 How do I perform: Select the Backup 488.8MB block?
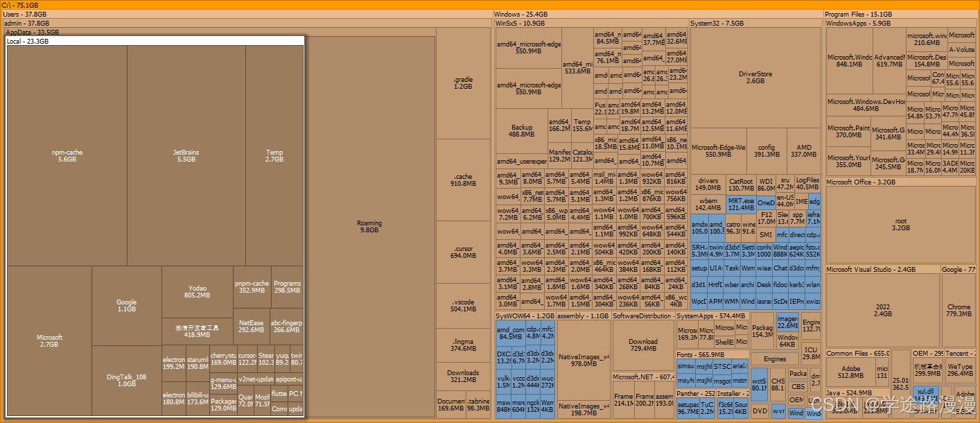tap(522, 131)
